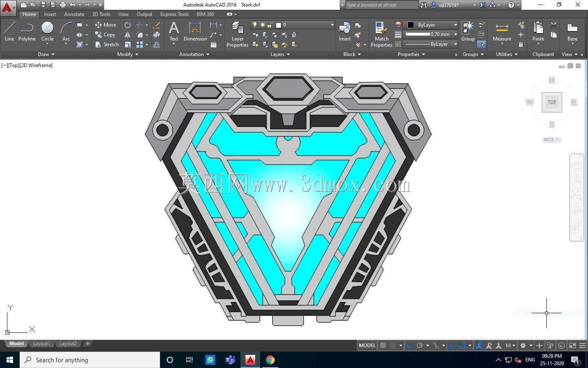This screenshot has height=368, width=588.
Task: Choose the Circle tool
Action: (x=47, y=32)
